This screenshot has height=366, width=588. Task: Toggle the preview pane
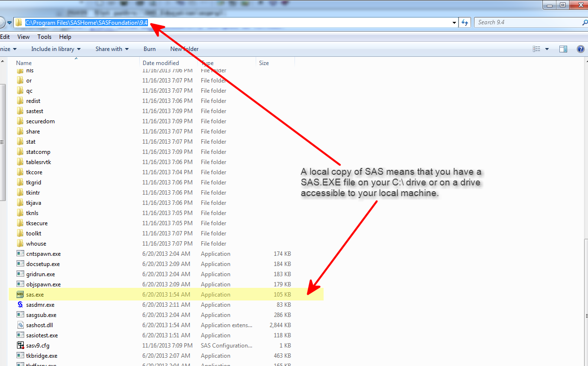[563, 49]
